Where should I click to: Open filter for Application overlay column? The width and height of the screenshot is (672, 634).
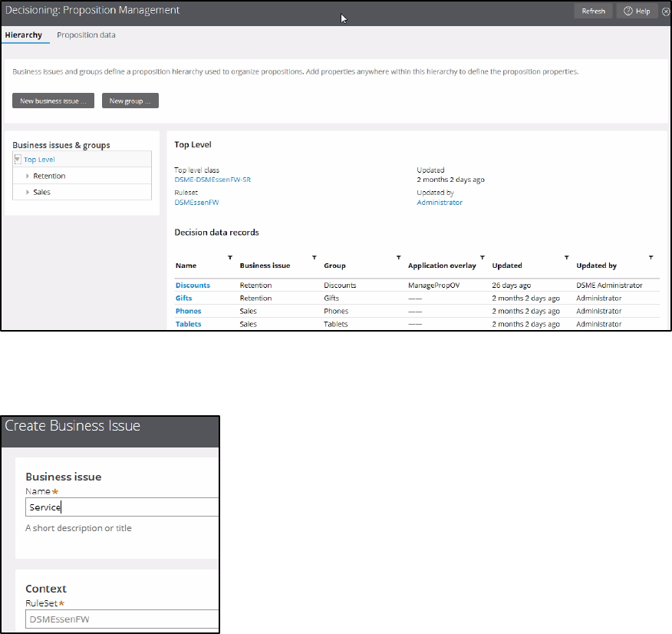click(x=483, y=258)
